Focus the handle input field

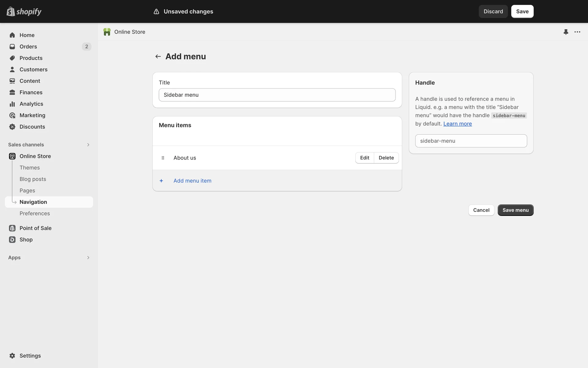tap(471, 141)
